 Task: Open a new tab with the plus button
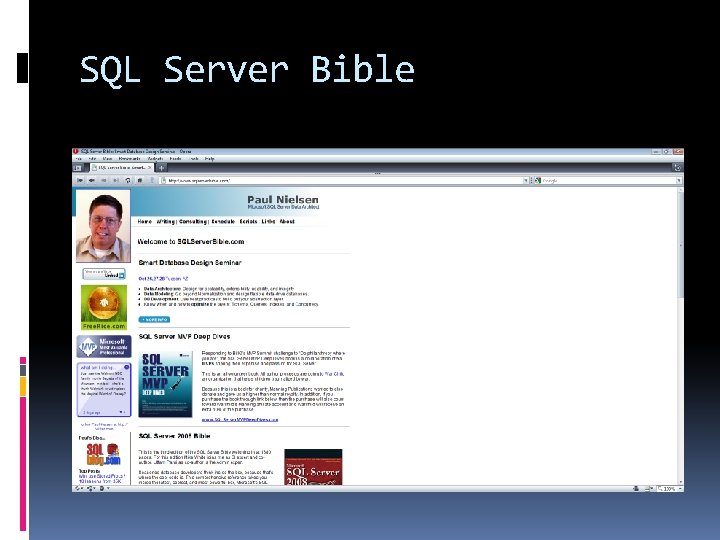[162, 168]
